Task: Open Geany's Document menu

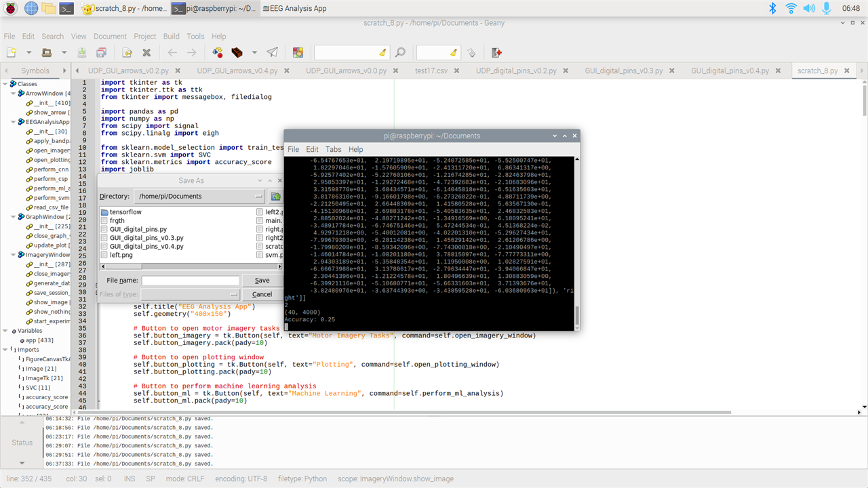Action: point(110,36)
